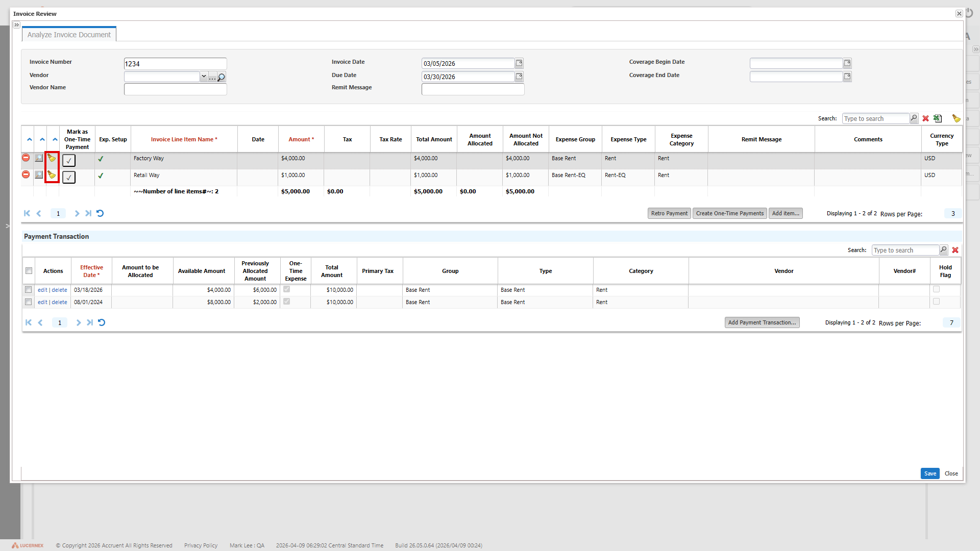Select the 08/01/2024 payment transaction row checkbox
Screen dimensions: 980x551
click(x=29, y=302)
